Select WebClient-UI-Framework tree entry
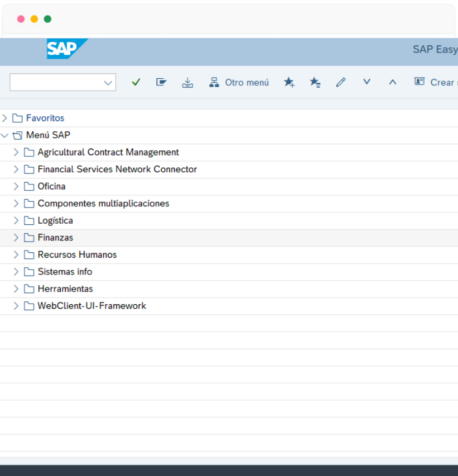Viewport: 458px width, 476px height. pyautogui.click(x=91, y=306)
